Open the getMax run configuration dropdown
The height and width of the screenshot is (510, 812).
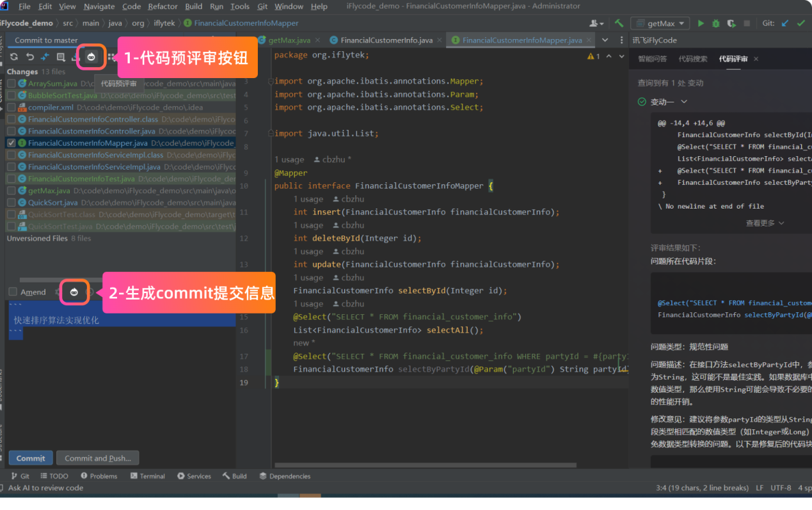660,23
